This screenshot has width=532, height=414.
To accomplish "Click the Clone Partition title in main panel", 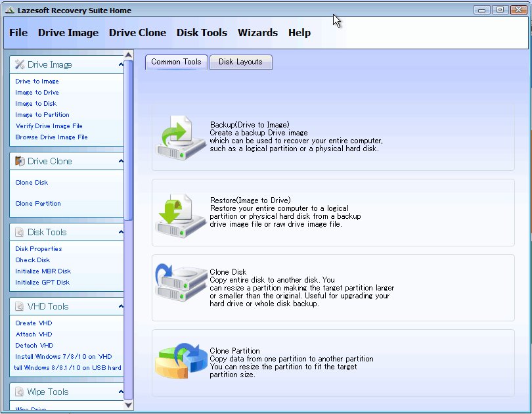I will (x=234, y=350).
